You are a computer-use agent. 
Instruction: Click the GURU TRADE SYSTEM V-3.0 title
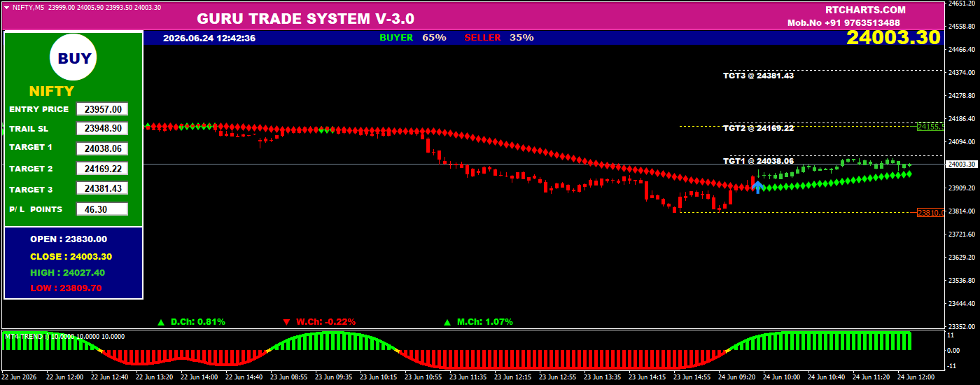[305, 18]
